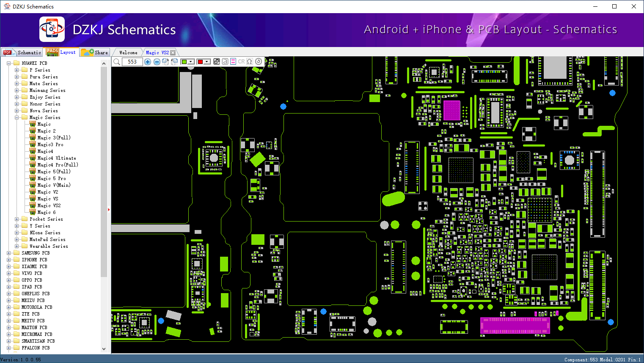Click the green color swatch
This screenshot has height=363, width=644.
tap(184, 62)
